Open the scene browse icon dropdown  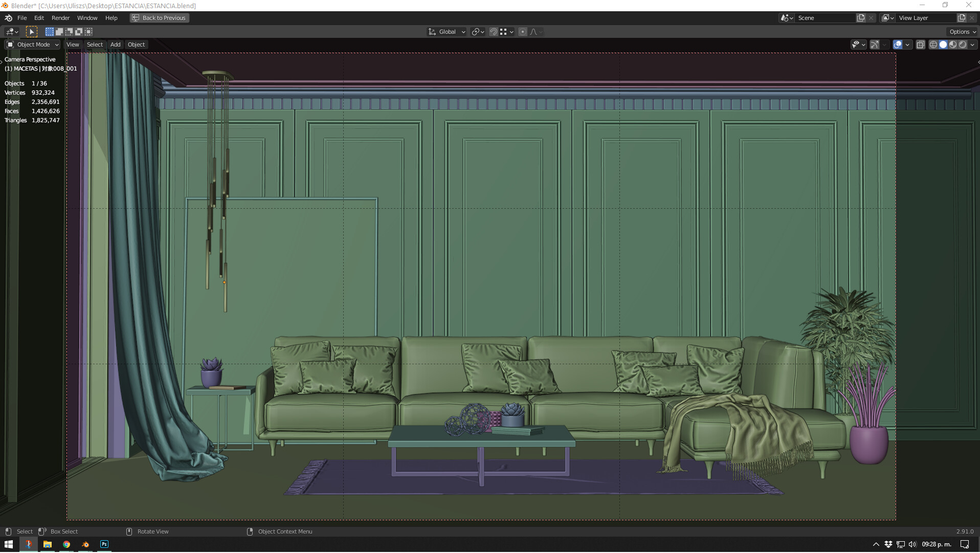[787, 18]
